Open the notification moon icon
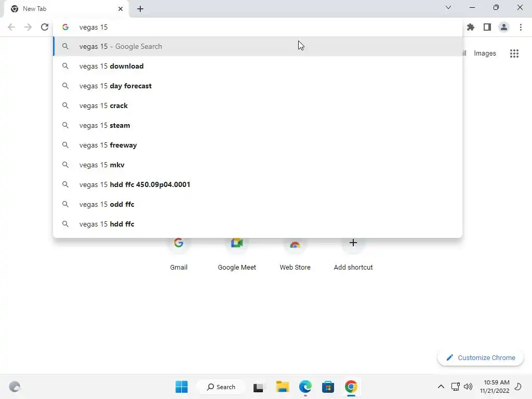This screenshot has height=399, width=532. 518,387
